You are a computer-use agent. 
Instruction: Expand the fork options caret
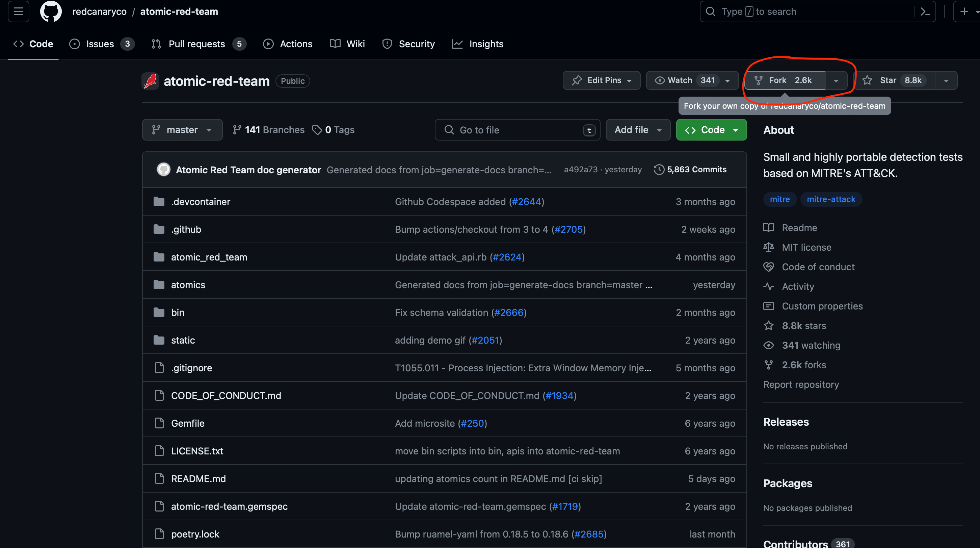(x=836, y=80)
